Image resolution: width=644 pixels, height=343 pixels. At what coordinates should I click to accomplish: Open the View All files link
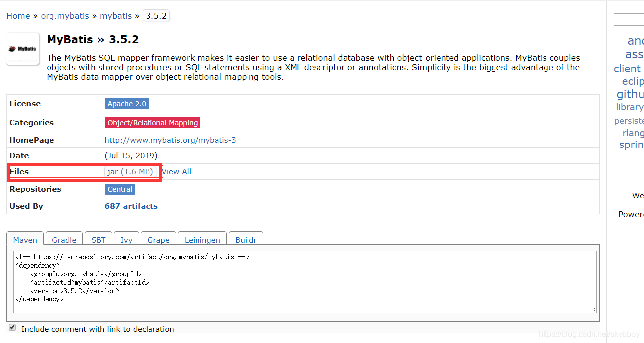[177, 172]
